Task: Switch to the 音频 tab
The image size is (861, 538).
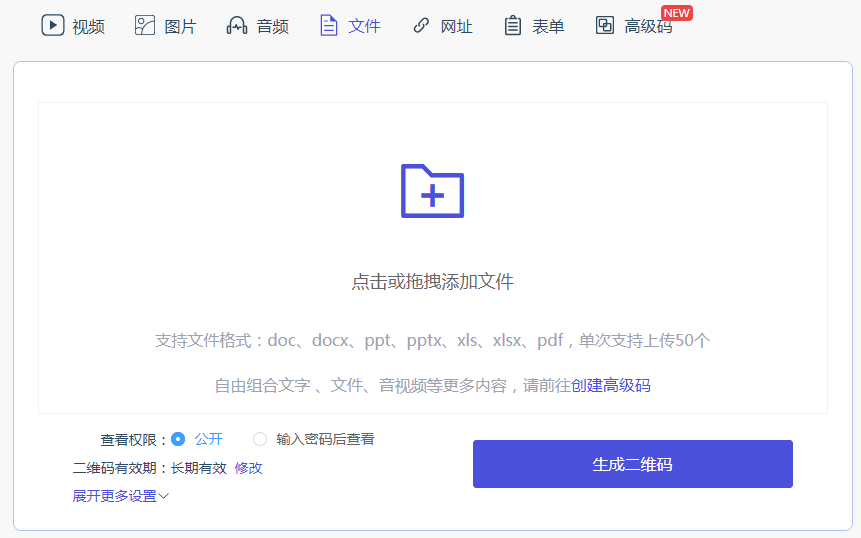Action: click(x=258, y=26)
